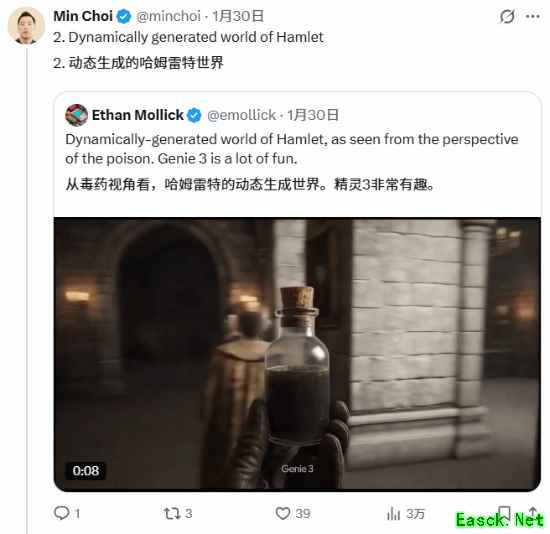Open the Grok explain icon
Screen dimensions: 550x534
pyautogui.click(x=507, y=16)
